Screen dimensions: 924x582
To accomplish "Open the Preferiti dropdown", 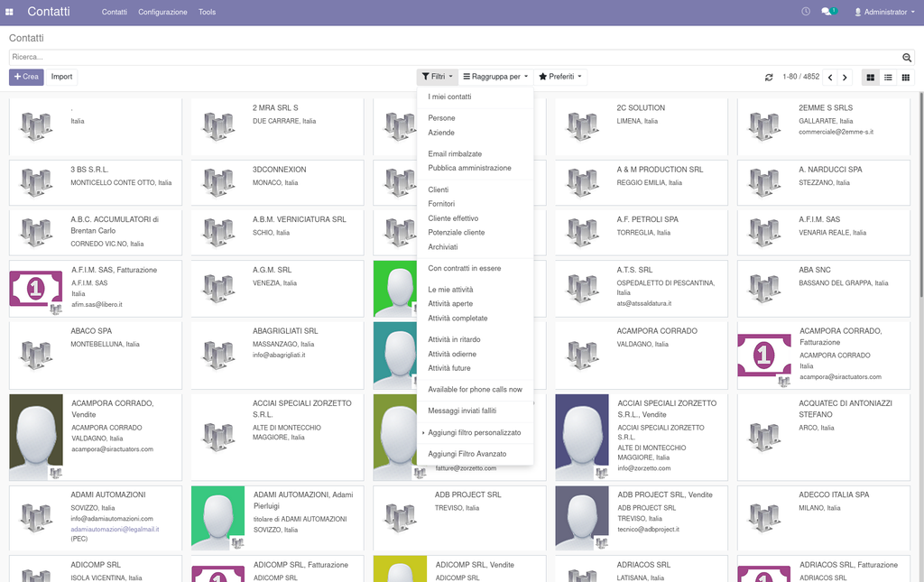I will pyautogui.click(x=560, y=77).
